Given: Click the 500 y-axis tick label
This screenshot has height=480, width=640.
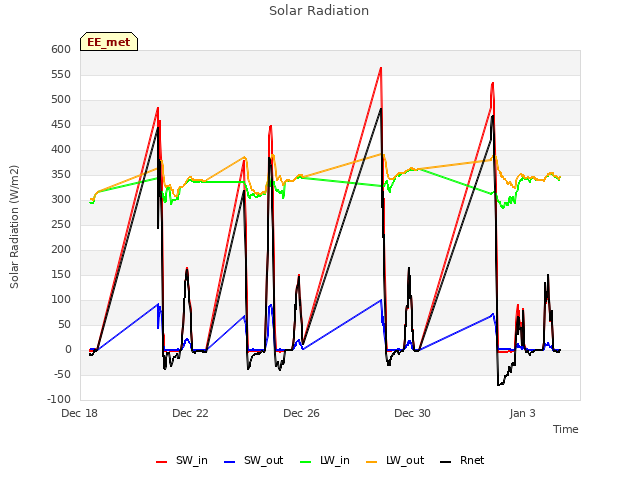Looking at the screenshot, I should click(x=61, y=100).
